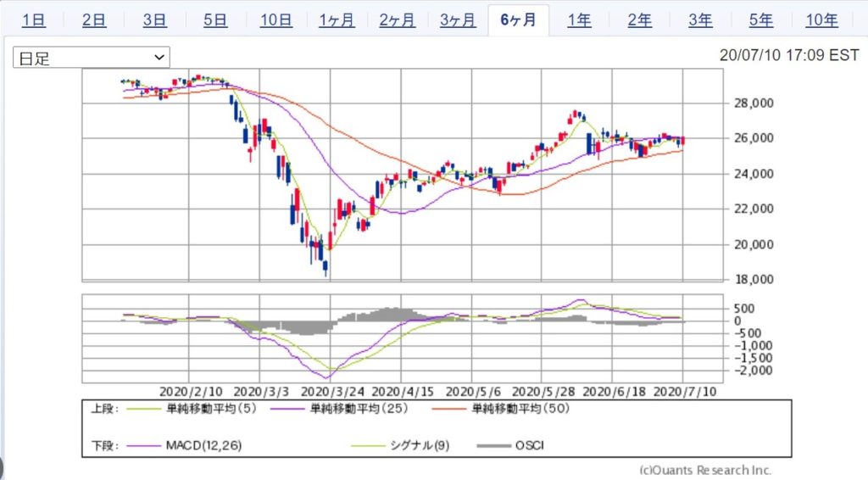This screenshot has height=480, width=868.
Task: Switch to the 10年 tab
Action: (821, 21)
